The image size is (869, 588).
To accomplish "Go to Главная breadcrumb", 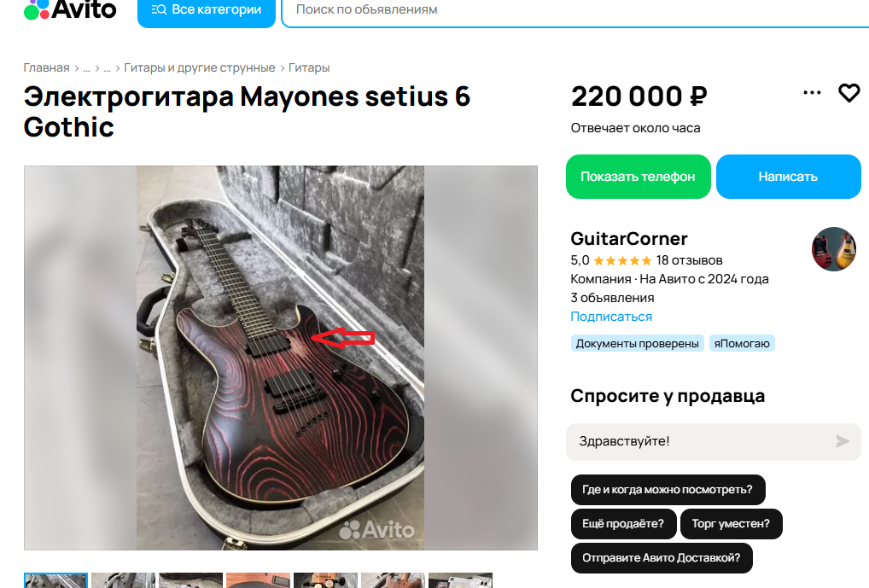I will click(47, 67).
